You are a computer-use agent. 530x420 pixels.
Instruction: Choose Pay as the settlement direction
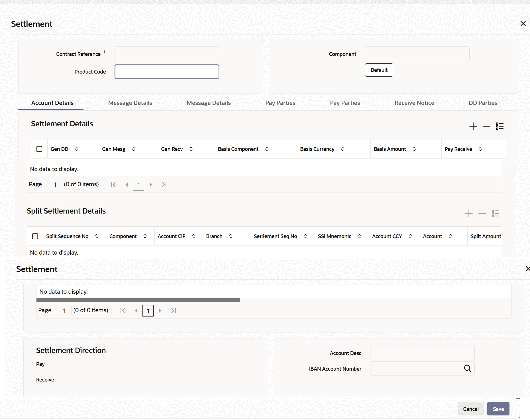[40, 364]
